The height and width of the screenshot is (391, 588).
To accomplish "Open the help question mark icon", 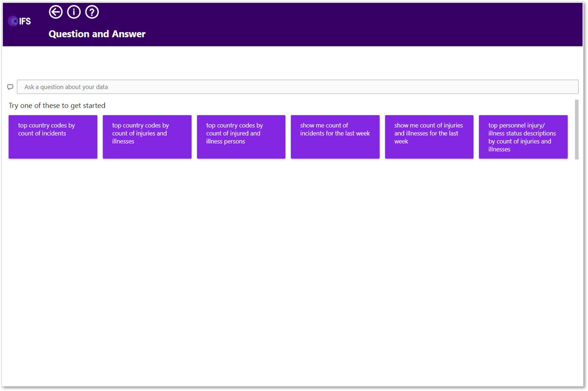I will pos(92,12).
